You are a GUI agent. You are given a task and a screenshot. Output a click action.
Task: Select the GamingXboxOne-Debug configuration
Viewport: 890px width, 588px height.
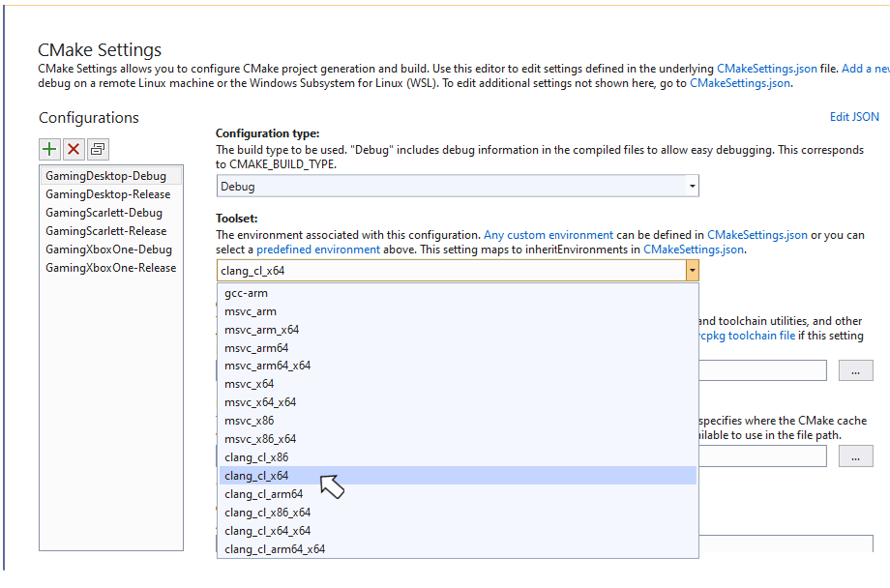(x=111, y=250)
